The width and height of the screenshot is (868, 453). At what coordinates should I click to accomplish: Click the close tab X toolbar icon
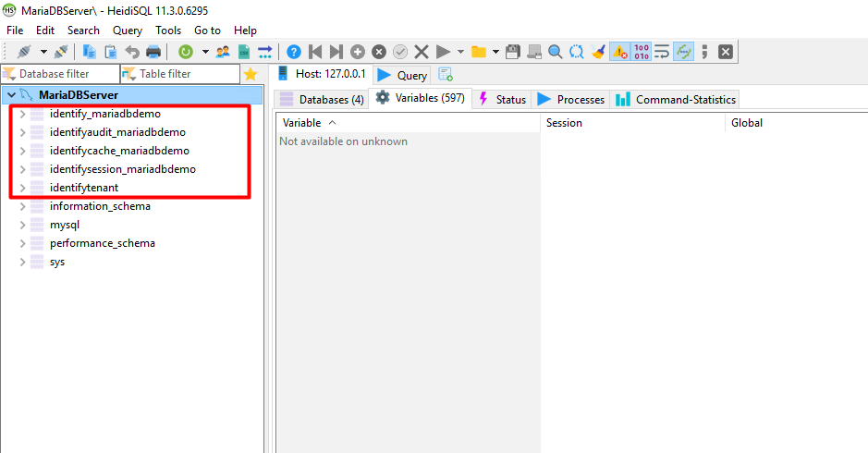725,52
